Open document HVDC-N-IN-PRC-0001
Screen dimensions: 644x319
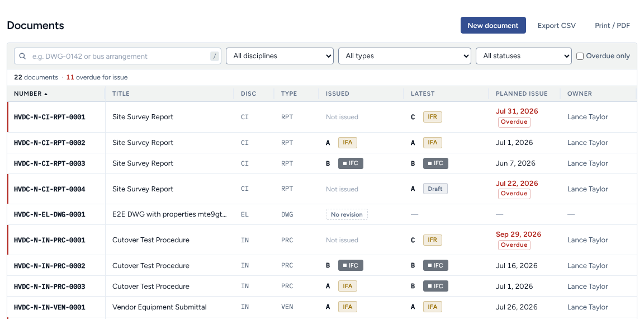point(49,240)
